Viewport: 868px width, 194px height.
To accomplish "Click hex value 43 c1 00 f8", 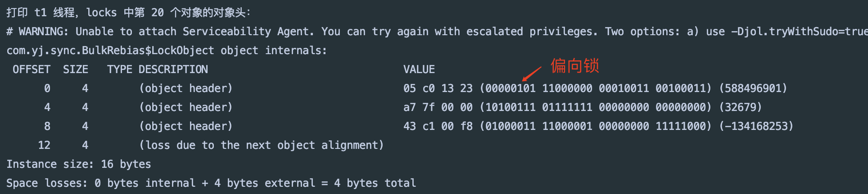I will (438, 126).
